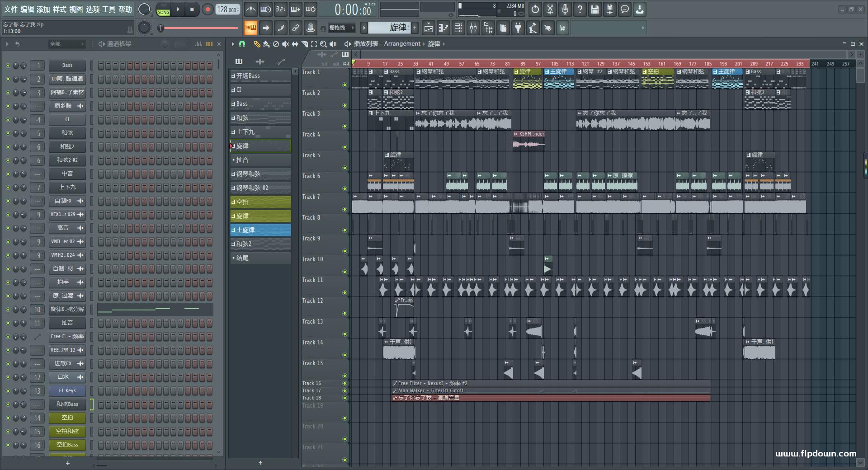Toggle PAT/SONG mode switch
The width and height of the screenshot is (868, 470).
tap(163, 9)
